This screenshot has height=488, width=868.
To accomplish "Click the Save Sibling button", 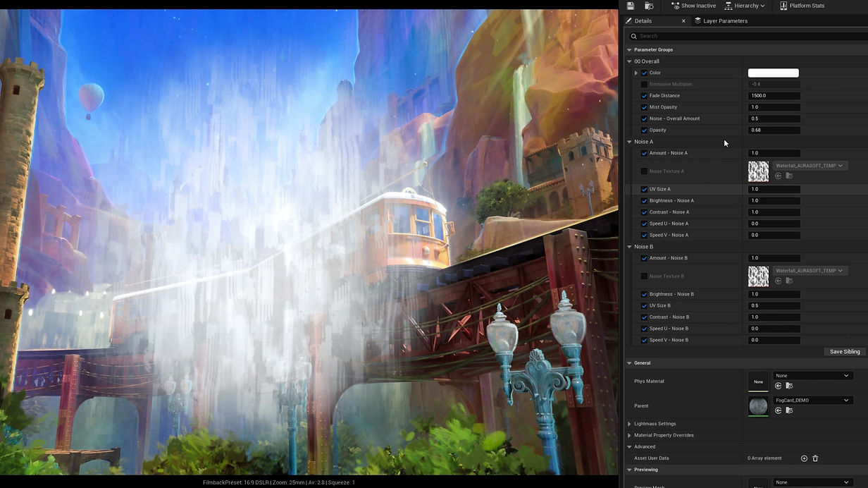I will pos(845,352).
